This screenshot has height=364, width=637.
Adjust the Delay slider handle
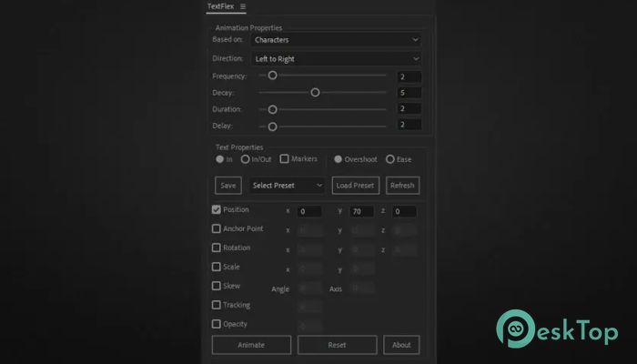[273, 126]
